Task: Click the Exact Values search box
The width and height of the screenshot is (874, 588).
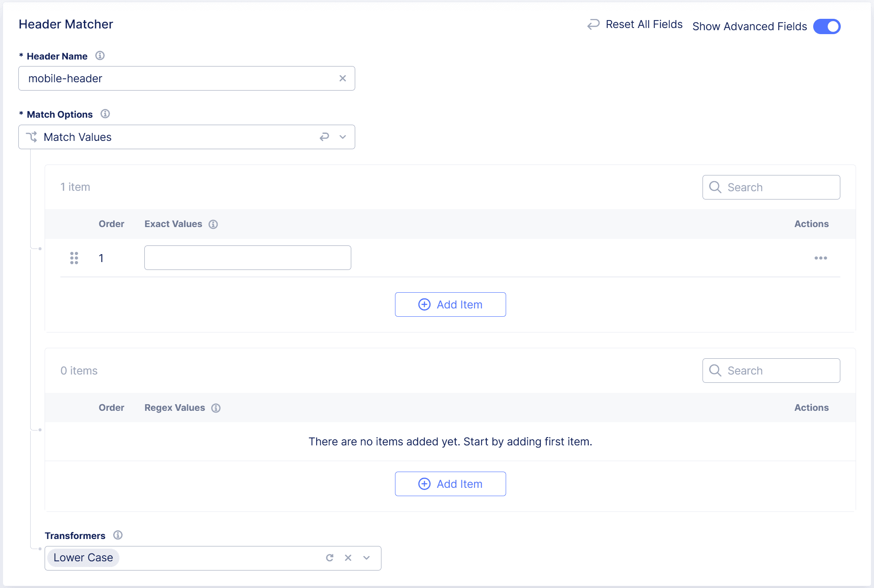Action: [x=771, y=187]
